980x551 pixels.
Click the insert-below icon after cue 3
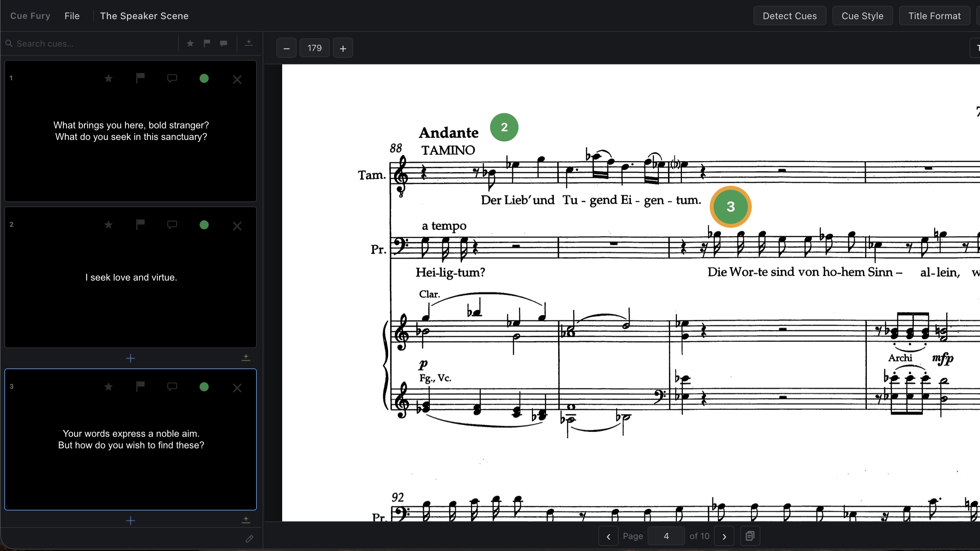246,520
